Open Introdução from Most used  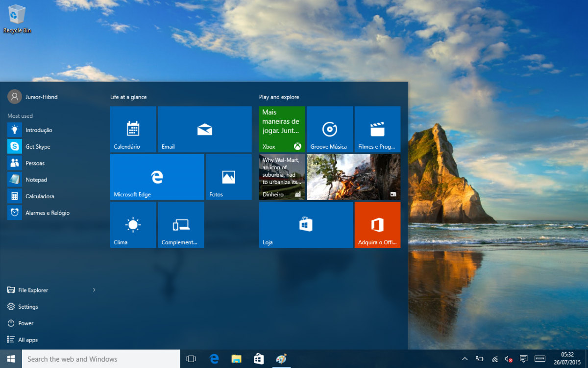53,130
